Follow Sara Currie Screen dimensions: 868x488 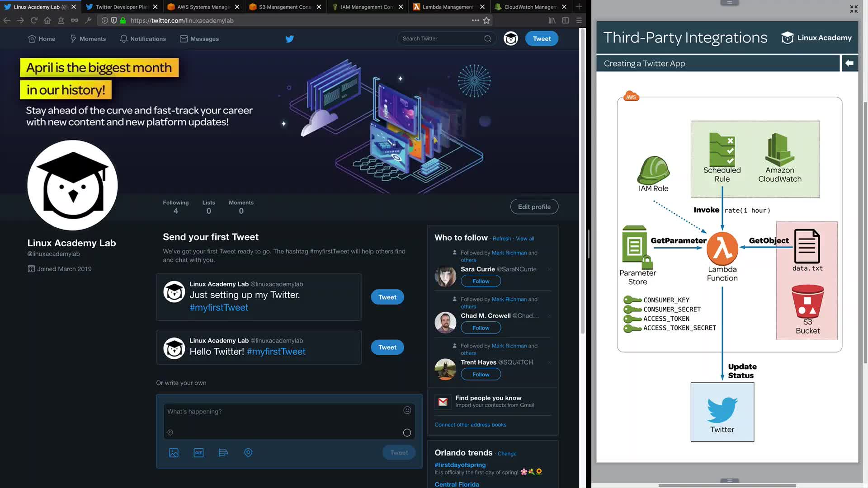481,281
